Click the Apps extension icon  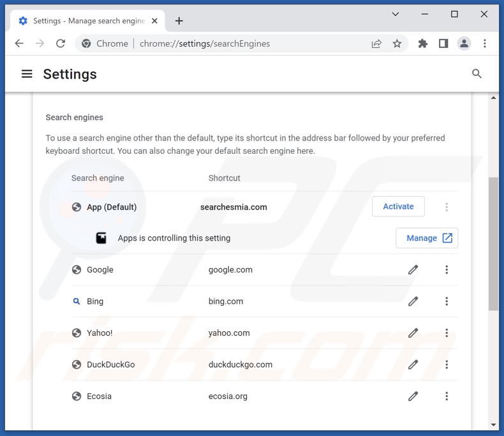pos(101,238)
